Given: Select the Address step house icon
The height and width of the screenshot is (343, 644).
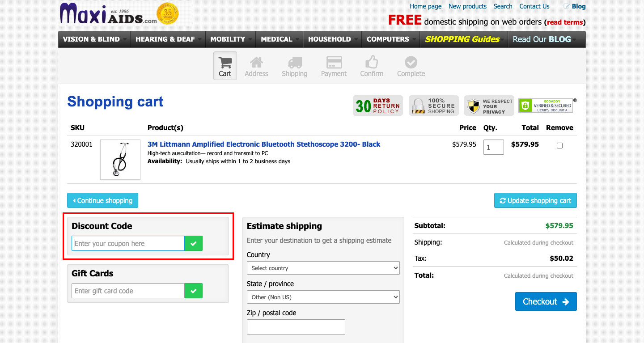Looking at the screenshot, I should point(256,62).
